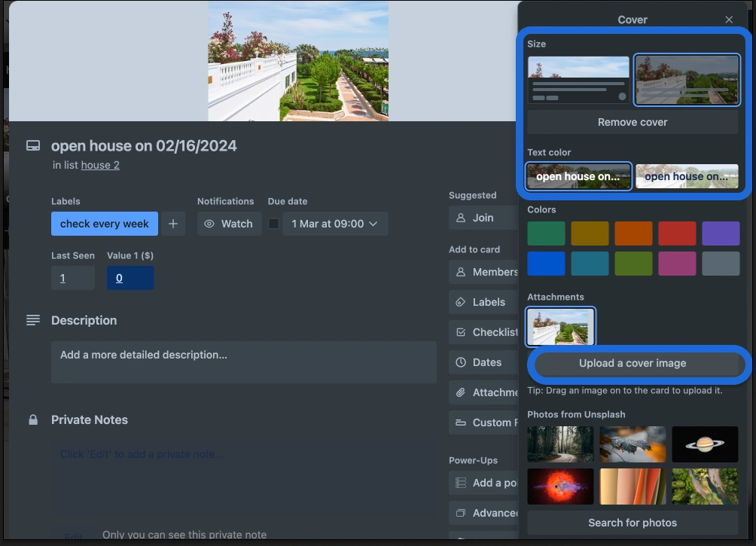Image resolution: width=756 pixels, height=546 pixels.
Task: Add a new label with plus button
Action: [173, 224]
